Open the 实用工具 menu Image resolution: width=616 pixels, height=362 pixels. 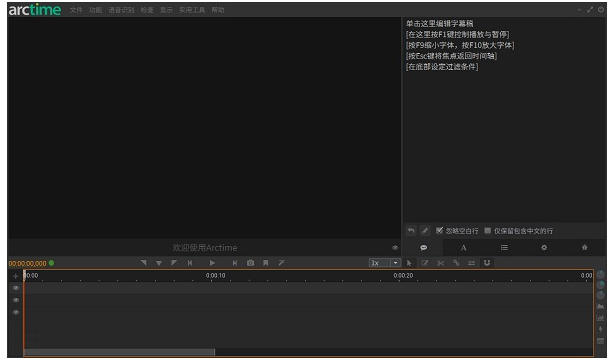(192, 10)
